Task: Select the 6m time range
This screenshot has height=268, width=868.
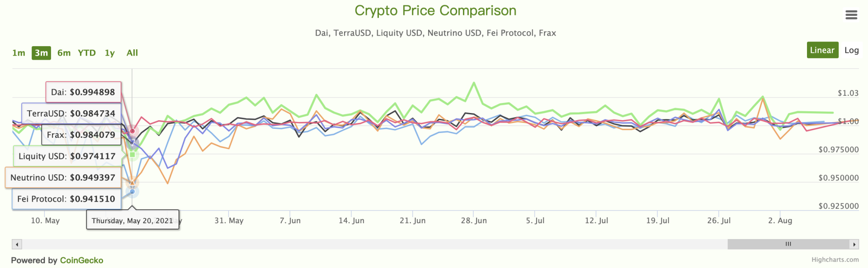Action: 64,53
